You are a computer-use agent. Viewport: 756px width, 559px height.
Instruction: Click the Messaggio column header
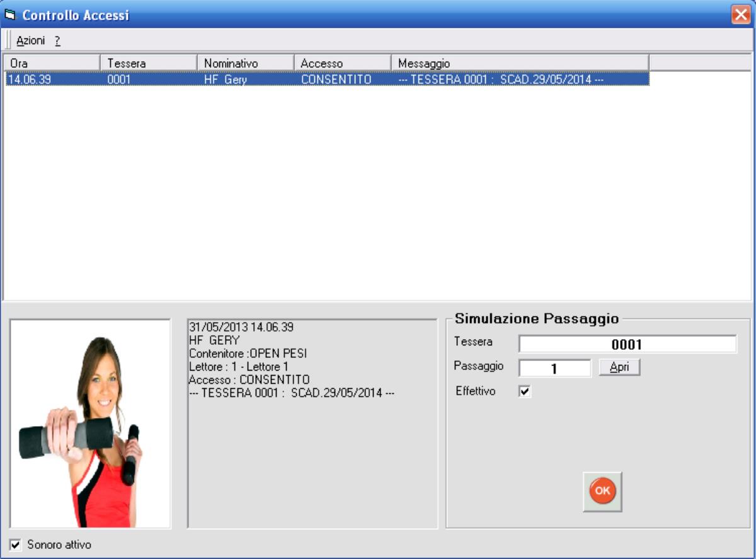coord(520,63)
